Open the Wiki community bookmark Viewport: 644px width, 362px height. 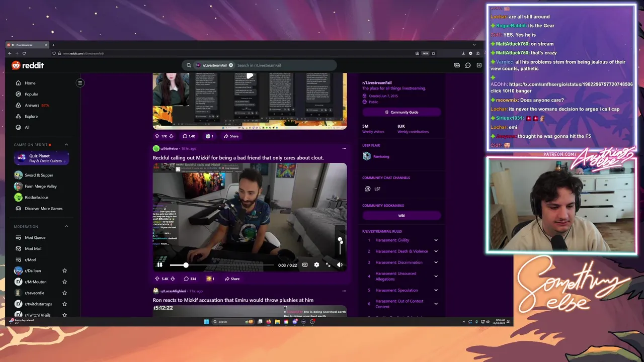click(401, 216)
